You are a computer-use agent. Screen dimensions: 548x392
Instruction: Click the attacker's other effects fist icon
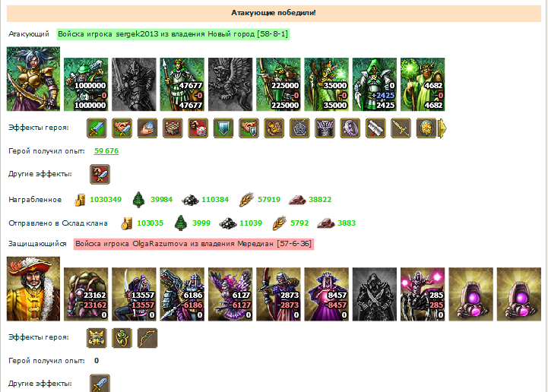coord(100,174)
